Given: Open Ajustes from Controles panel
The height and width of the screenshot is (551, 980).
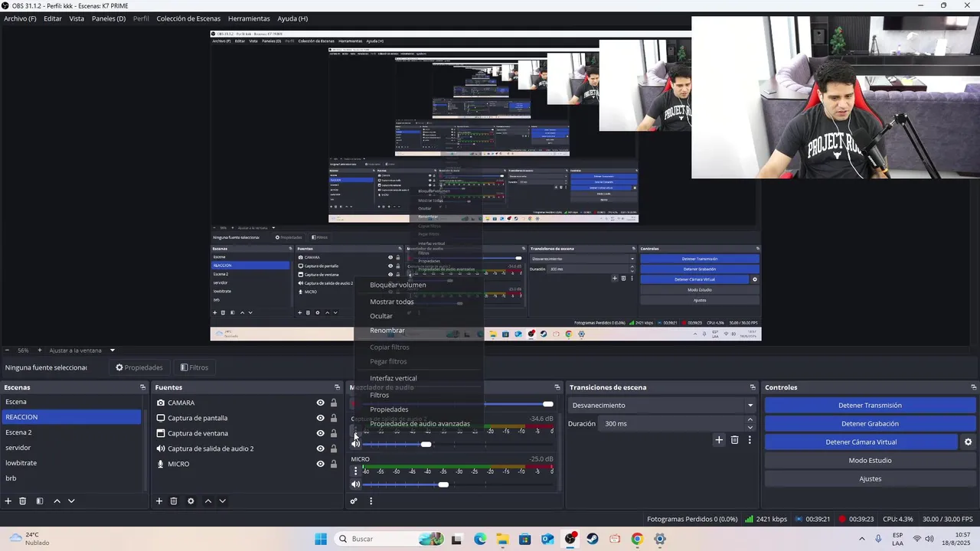Looking at the screenshot, I should coord(870,479).
